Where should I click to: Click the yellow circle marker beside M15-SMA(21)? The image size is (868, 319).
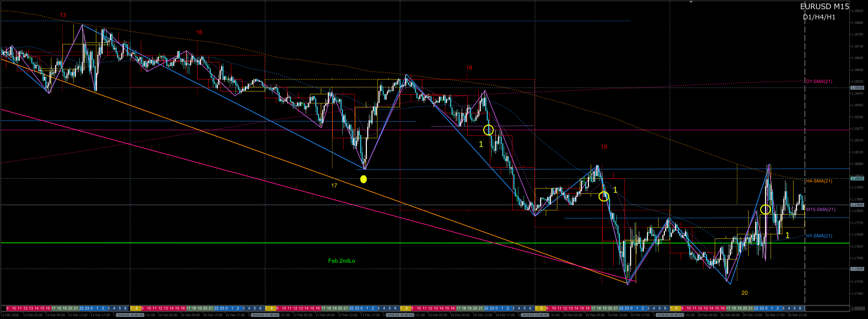[765, 210]
